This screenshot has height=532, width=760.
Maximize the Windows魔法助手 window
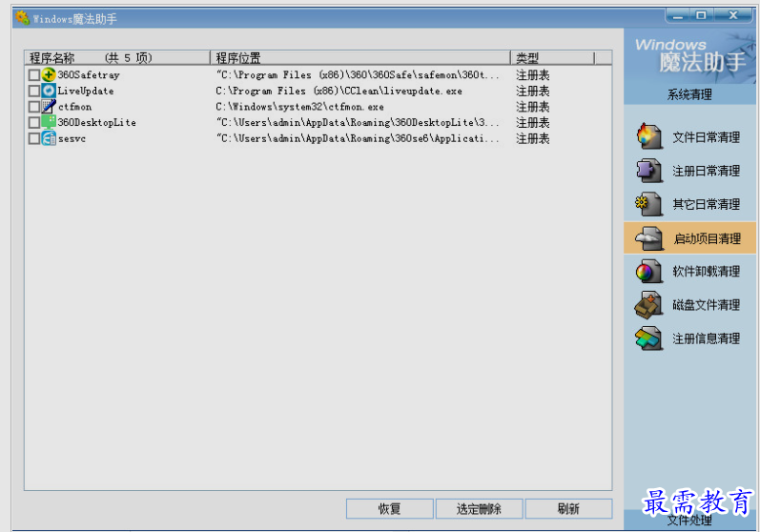coord(701,15)
